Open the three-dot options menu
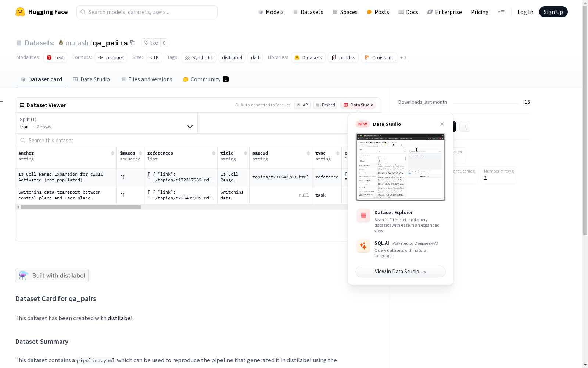The image size is (588, 368). click(465, 127)
